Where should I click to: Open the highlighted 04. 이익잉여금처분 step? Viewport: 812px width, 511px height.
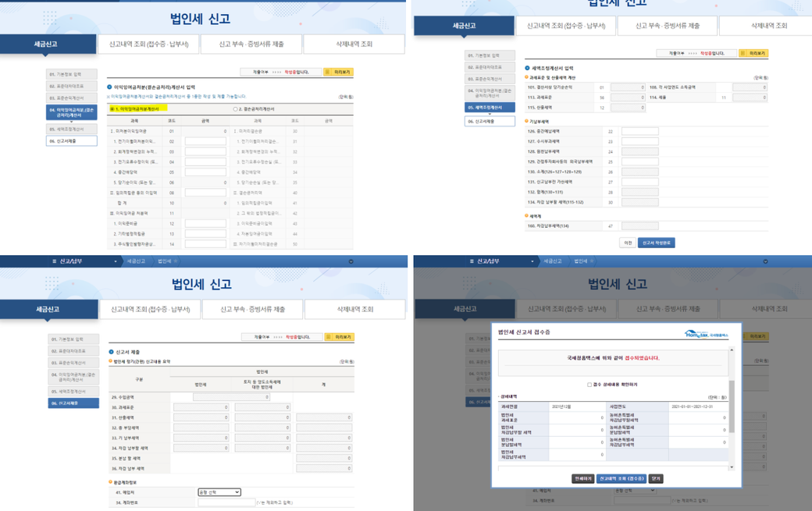(72, 112)
